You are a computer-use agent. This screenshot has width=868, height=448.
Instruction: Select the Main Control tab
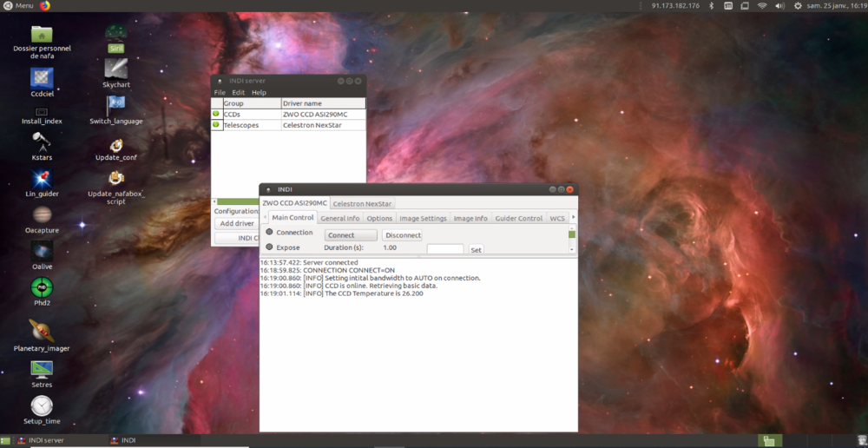click(293, 218)
